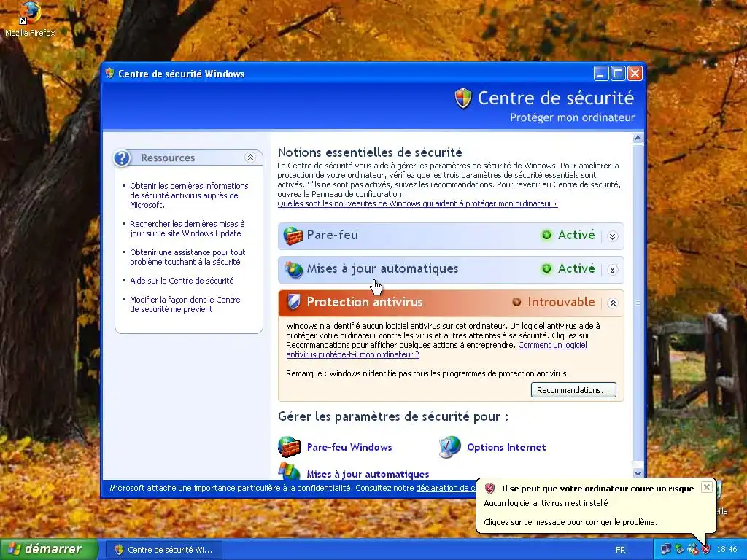Open the Options Internet text link
This screenshot has width=747, height=560.
point(506,447)
